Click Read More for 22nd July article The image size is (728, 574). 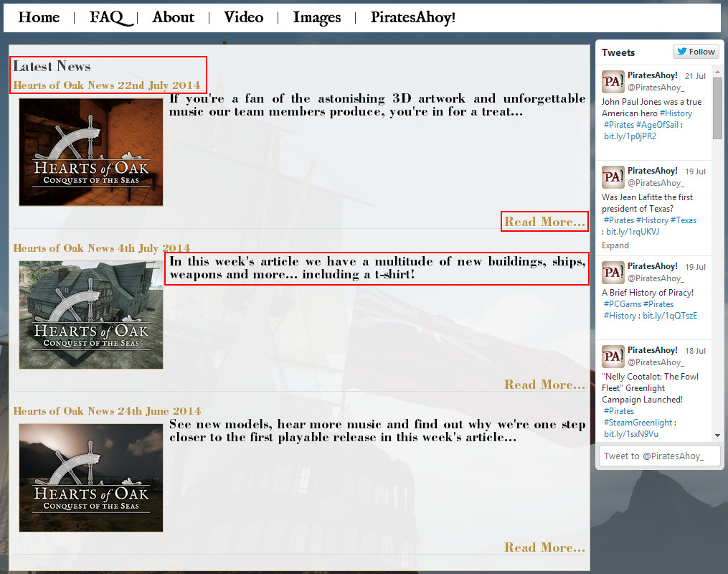coord(544,222)
